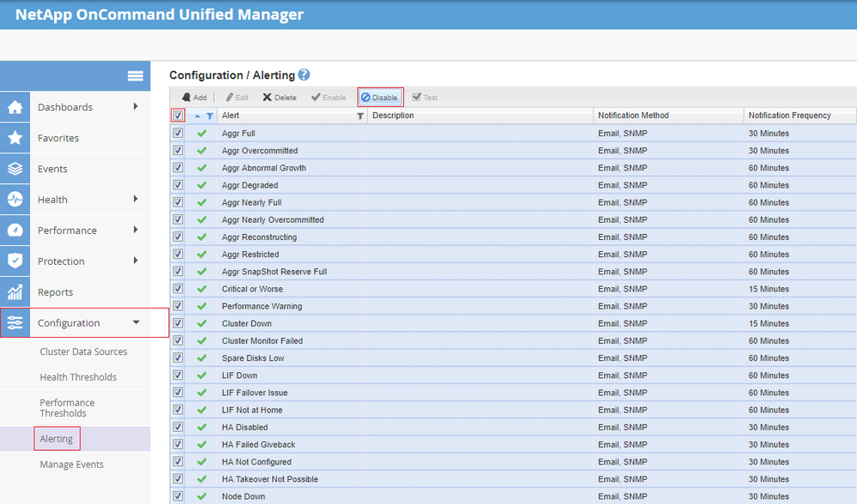
Task: Uncheck the LIF Failover Issue checkbox
Action: [x=178, y=392]
